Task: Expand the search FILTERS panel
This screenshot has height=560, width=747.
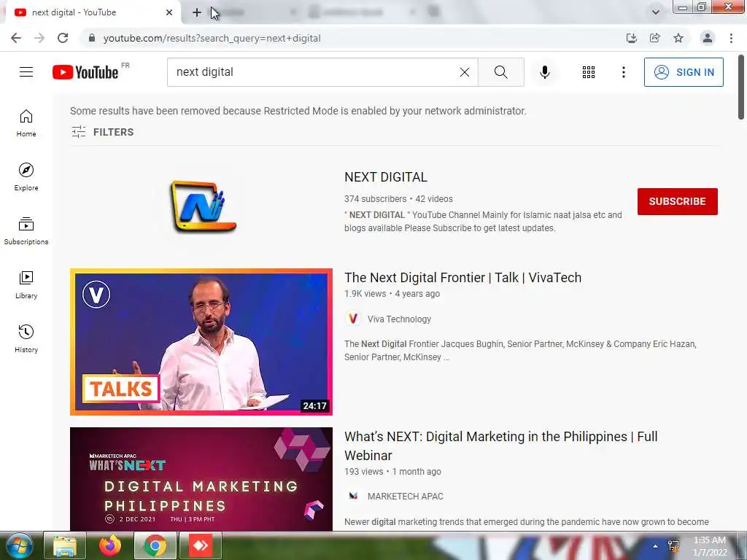Action: point(102,132)
